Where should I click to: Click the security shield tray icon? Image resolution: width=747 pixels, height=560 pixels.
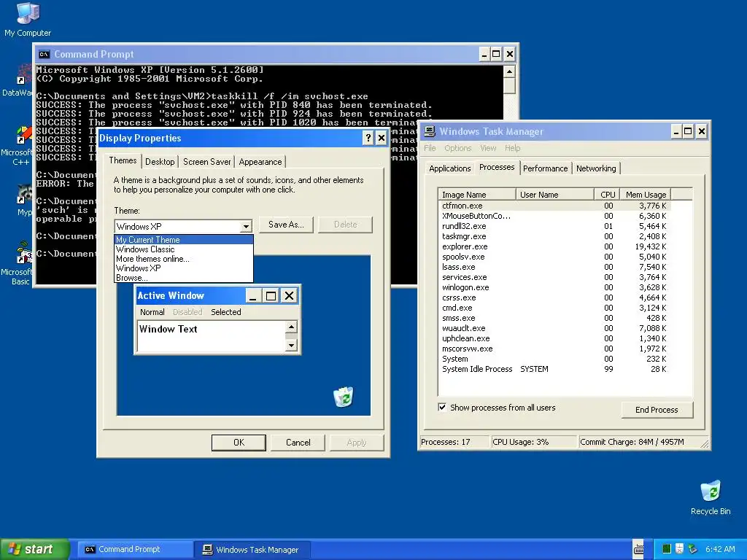[x=680, y=549]
